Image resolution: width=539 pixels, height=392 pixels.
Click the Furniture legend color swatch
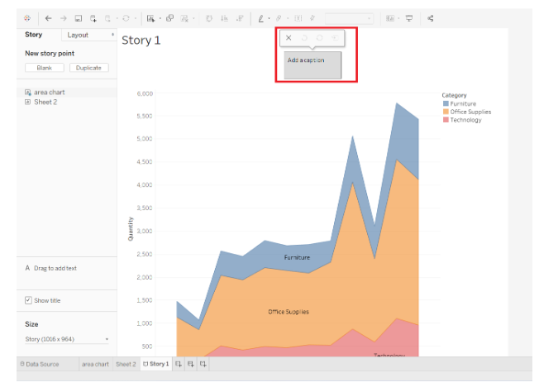pyautogui.click(x=446, y=103)
